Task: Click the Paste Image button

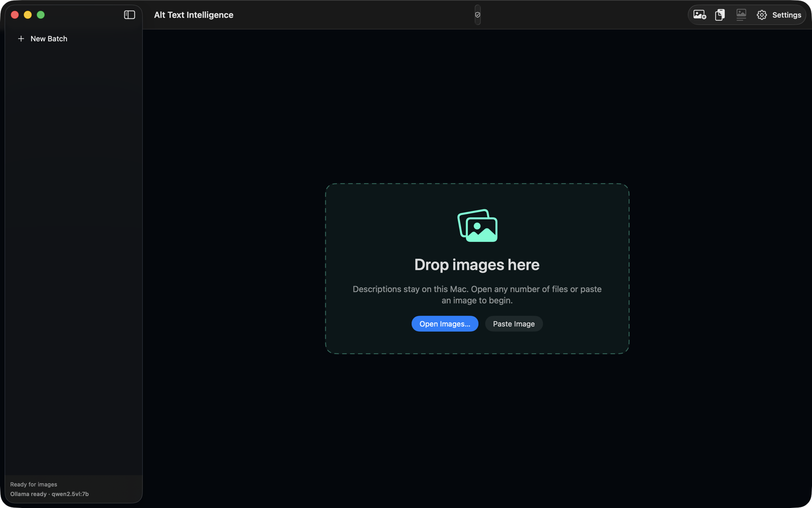Action: (514, 324)
